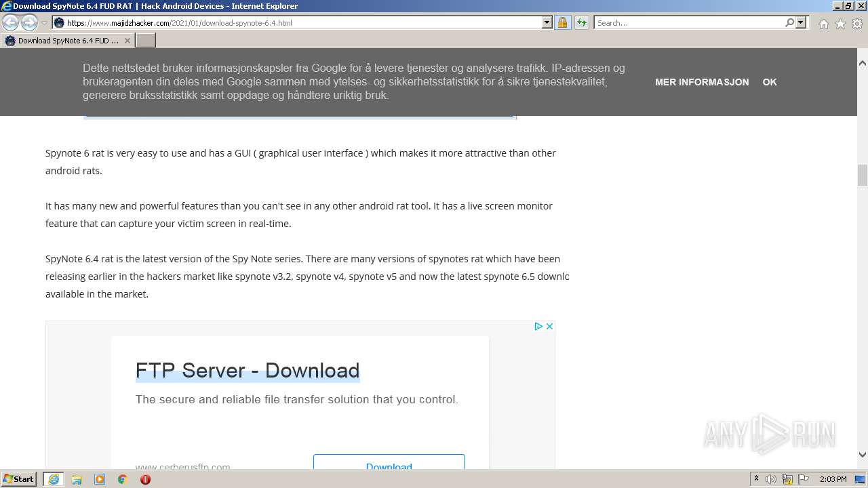This screenshot has height=488, width=868.
Task: Click the address bar URL field
Action: tap(303, 22)
